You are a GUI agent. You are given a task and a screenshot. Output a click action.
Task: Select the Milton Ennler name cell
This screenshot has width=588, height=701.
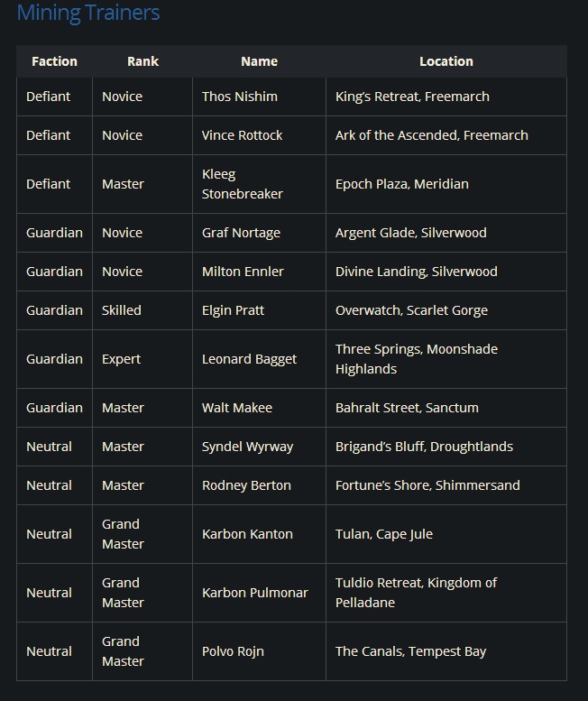pyautogui.click(x=243, y=272)
